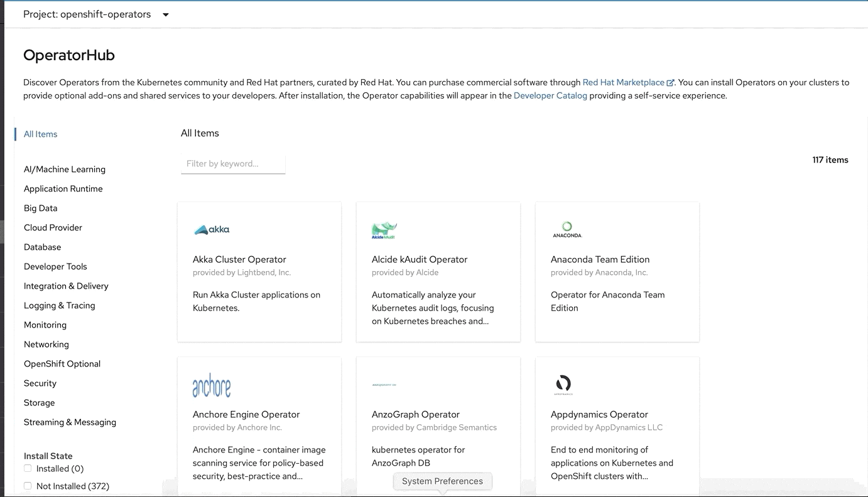Click 'Operator for Anaconda Team Edition' description

607,302
